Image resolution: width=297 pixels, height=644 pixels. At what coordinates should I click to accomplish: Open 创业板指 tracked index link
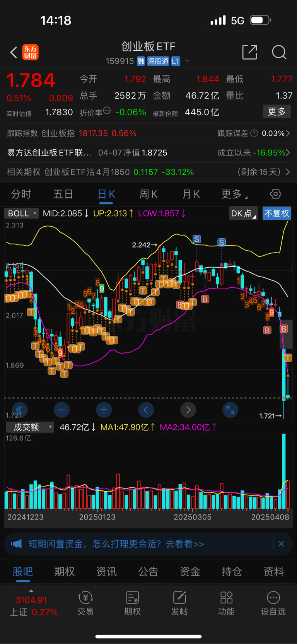58,133
